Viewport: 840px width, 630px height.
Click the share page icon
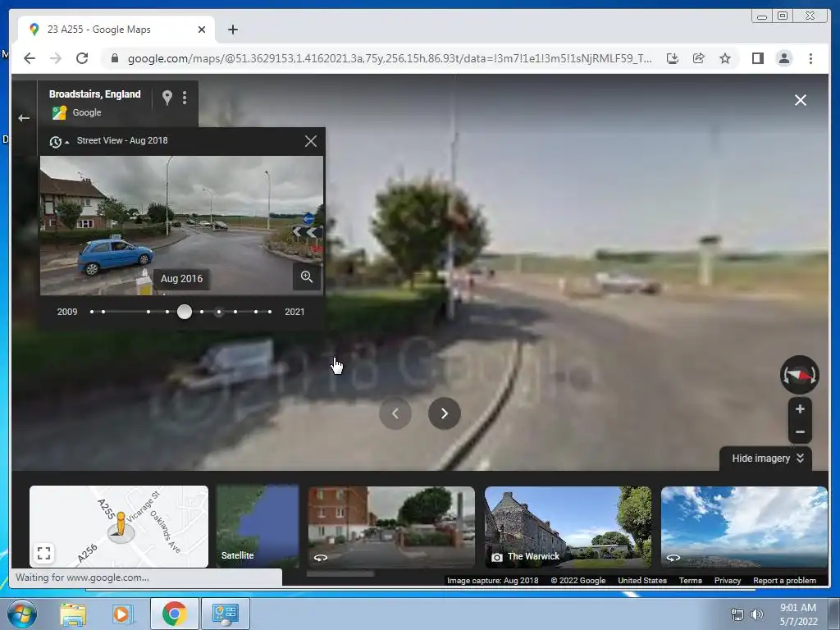[x=699, y=58]
